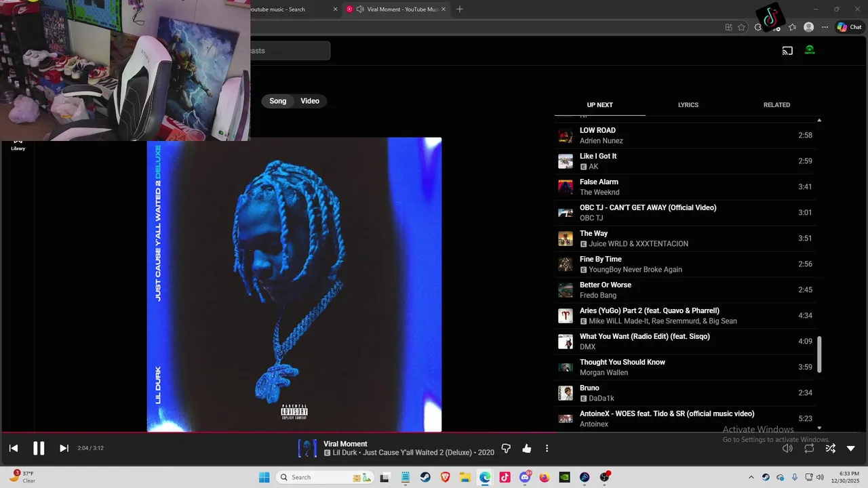Screen dimensions: 868x488
Task: Click the install app icon in address bar
Action: [728, 27]
